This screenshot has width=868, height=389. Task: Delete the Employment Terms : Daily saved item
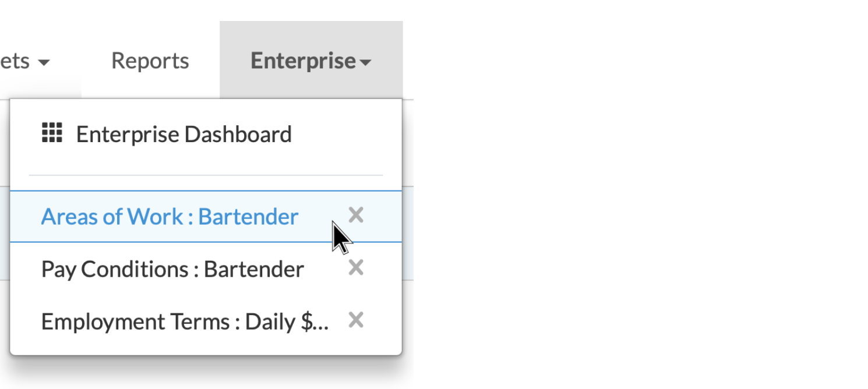pyautogui.click(x=355, y=320)
